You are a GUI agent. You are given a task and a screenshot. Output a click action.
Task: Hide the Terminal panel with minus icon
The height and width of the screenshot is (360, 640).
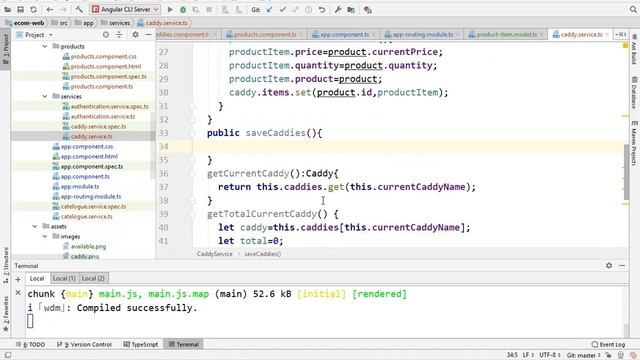click(622, 266)
